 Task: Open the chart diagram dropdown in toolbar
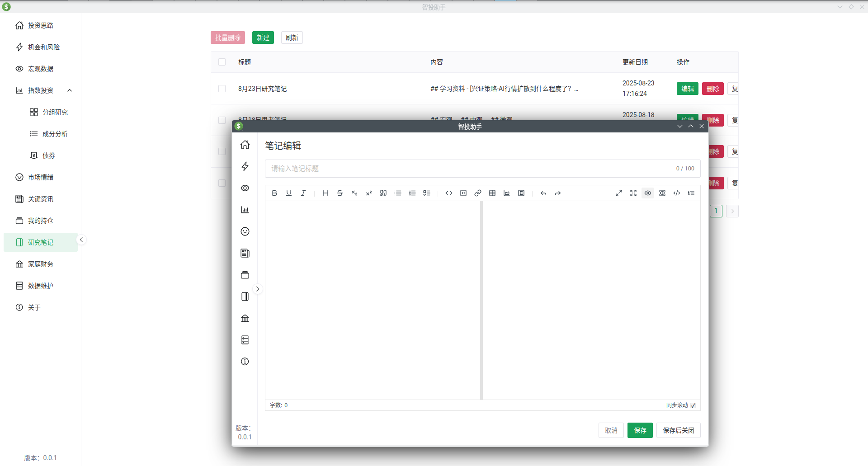click(x=507, y=193)
